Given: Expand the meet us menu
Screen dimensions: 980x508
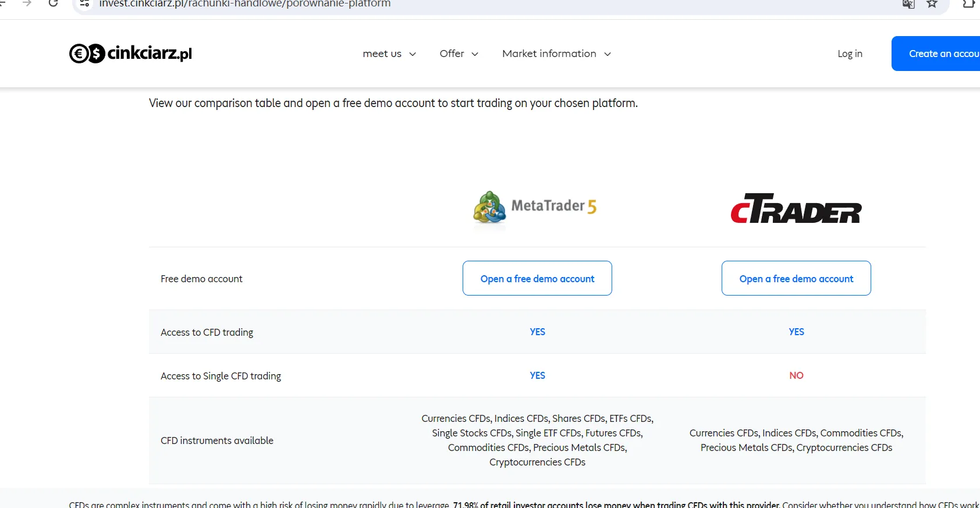Looking at the screenshot, I should 389,54.
